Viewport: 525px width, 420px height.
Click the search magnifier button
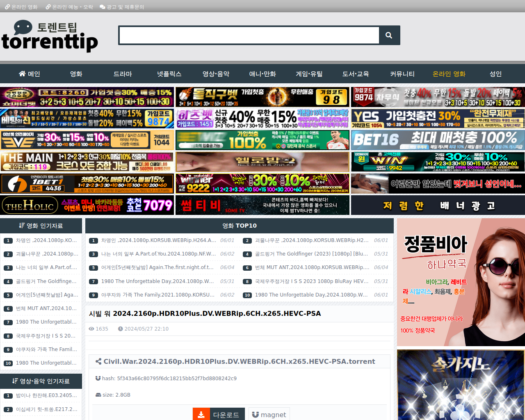point(389,35)
